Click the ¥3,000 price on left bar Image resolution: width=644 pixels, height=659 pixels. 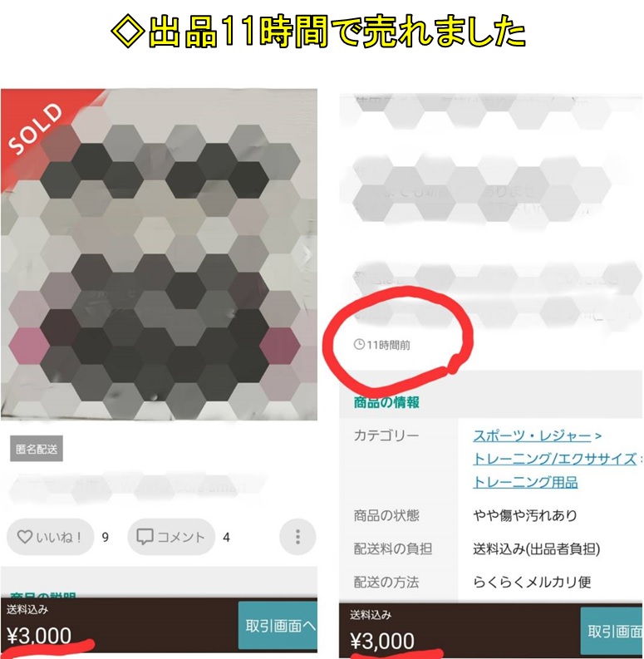(x=39, y=635)
